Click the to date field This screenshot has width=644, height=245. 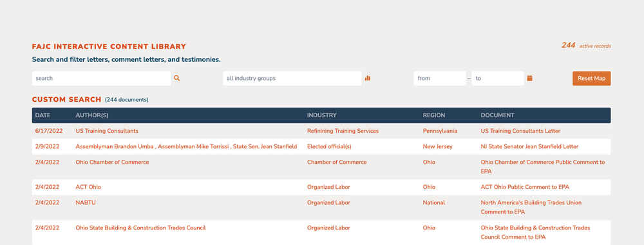(x=498, y=79)
